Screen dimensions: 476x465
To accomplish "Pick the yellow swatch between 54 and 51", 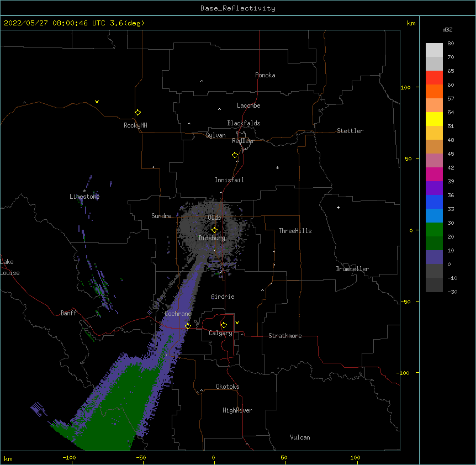I will click(x=434, y=119).
